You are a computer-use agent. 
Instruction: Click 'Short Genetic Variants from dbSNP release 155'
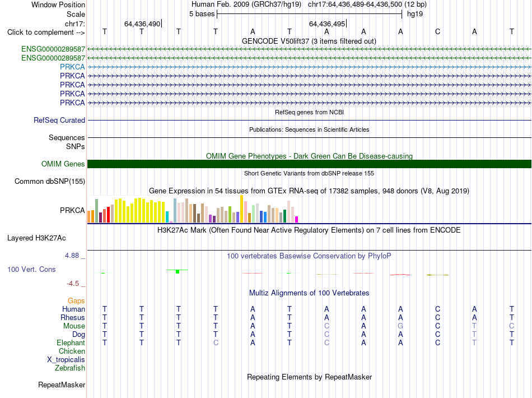click(309, 173)
